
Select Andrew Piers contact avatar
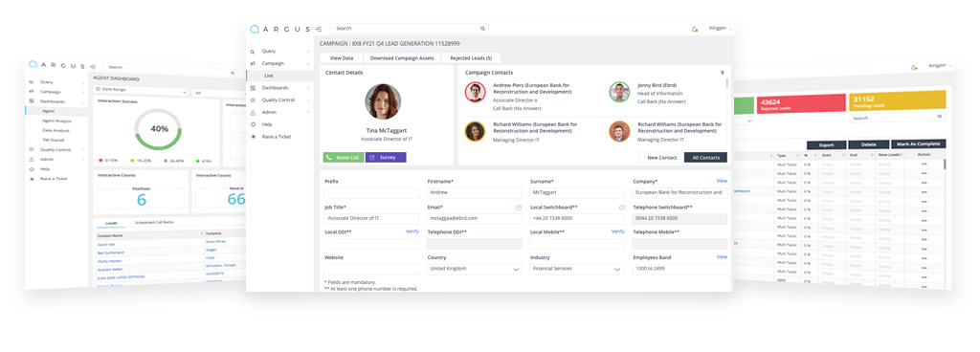pos(475,92)
